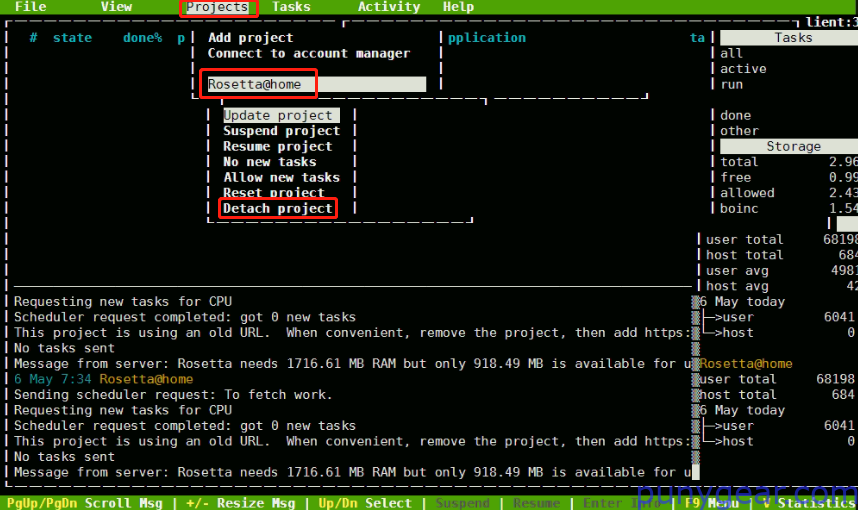This screenshot has width=858, height=510.
Task: Click PgUp/PgDn Scroll Msg hint in status bar
Action: (84, 503)
